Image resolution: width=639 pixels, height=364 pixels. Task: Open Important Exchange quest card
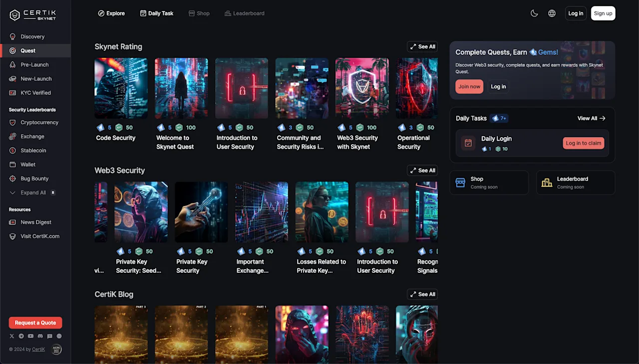262,228
